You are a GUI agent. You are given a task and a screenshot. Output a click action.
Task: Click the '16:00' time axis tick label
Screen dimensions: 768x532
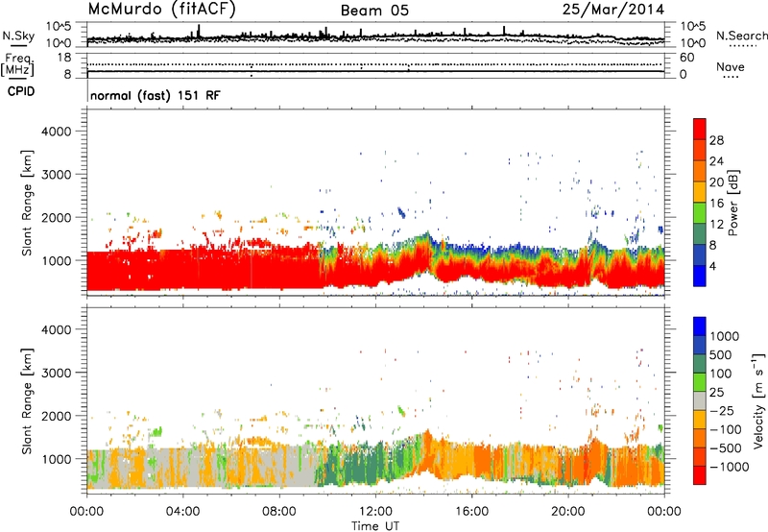point(471,512)
